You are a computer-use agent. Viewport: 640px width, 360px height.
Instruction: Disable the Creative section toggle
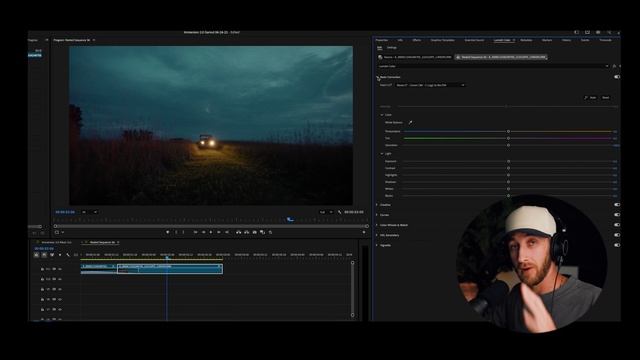(x=617, y=204)
